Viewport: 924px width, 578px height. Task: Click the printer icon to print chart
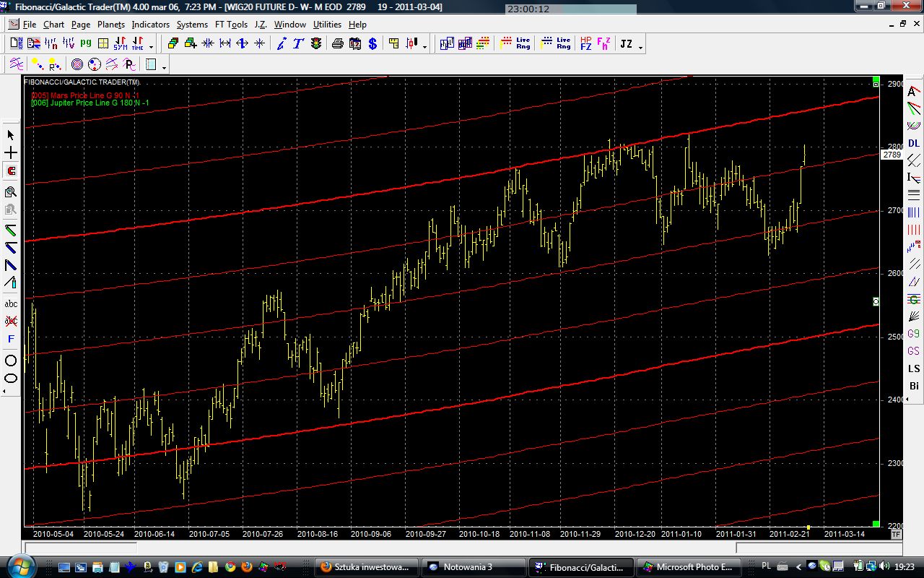[x=337, y=44]
